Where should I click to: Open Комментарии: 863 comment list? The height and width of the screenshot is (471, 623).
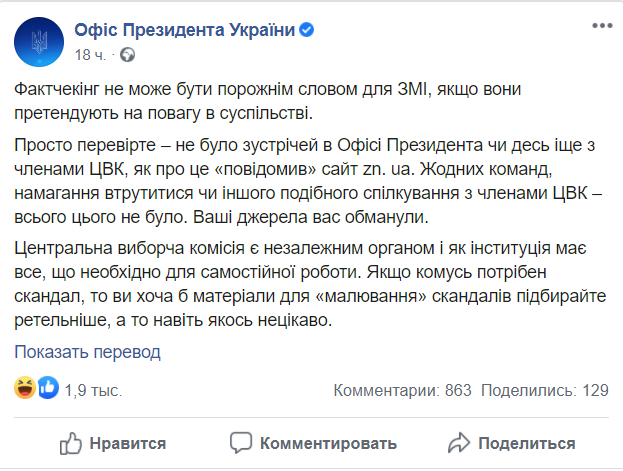402,390
